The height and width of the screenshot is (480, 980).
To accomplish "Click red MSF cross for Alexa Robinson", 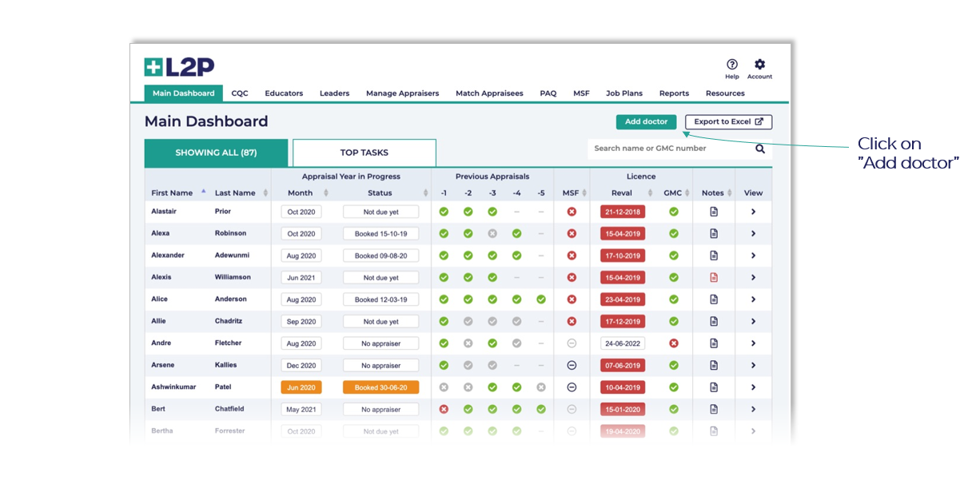I will [x=572, y=233].
